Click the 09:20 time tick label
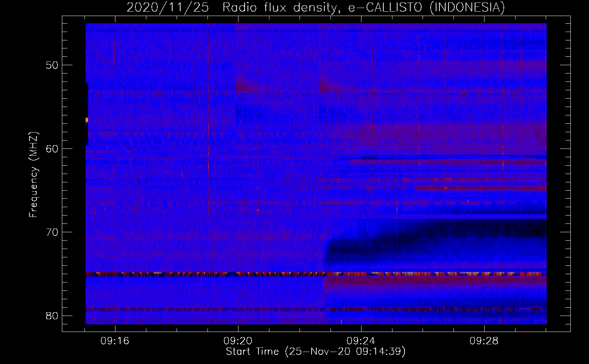 click(x=238, y=341)
